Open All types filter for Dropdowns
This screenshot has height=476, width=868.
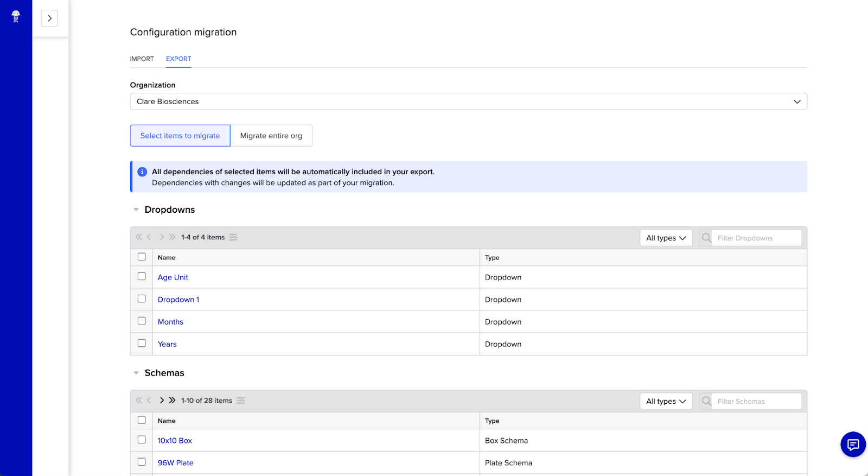tap(666, 238)
